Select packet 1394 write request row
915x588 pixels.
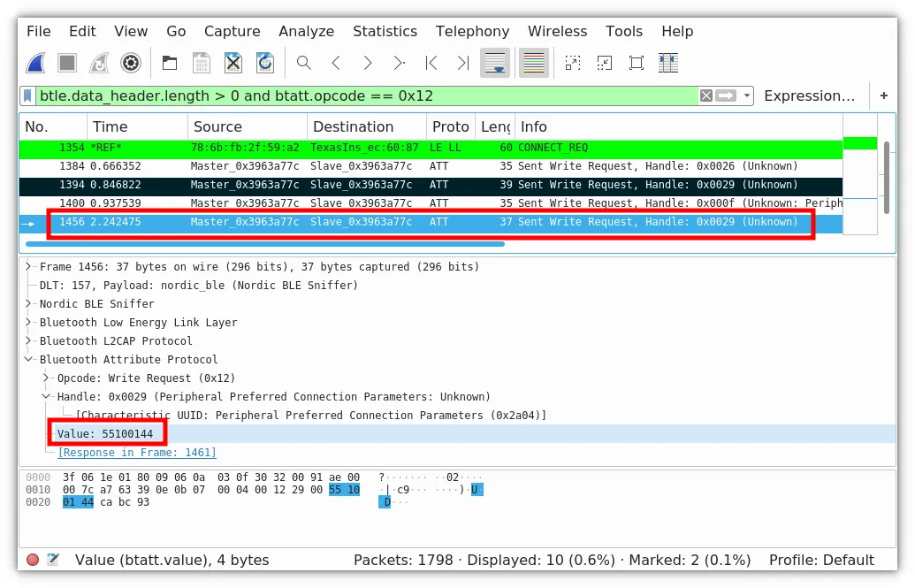431,185
